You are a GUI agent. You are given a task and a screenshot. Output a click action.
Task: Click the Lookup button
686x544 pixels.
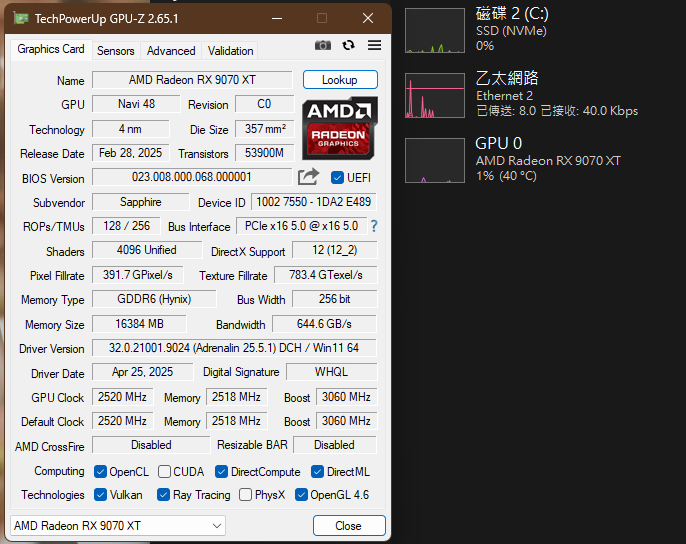pyautogui.click(x=340, y=80)
